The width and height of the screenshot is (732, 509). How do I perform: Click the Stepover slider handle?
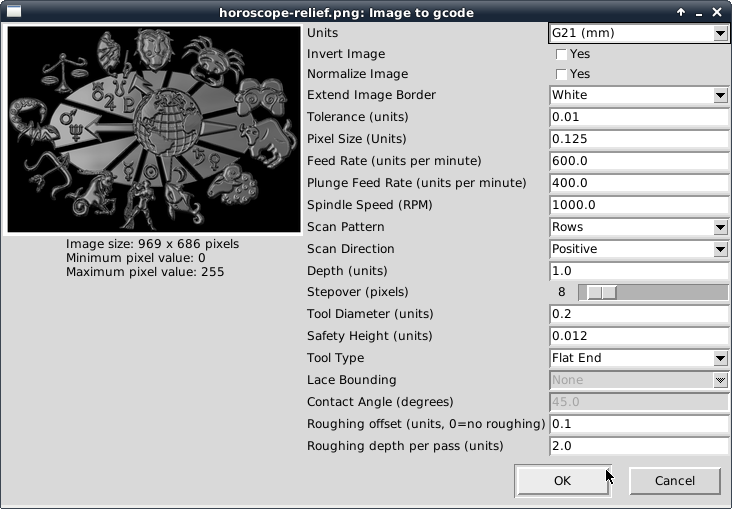[x=601, y=292]
